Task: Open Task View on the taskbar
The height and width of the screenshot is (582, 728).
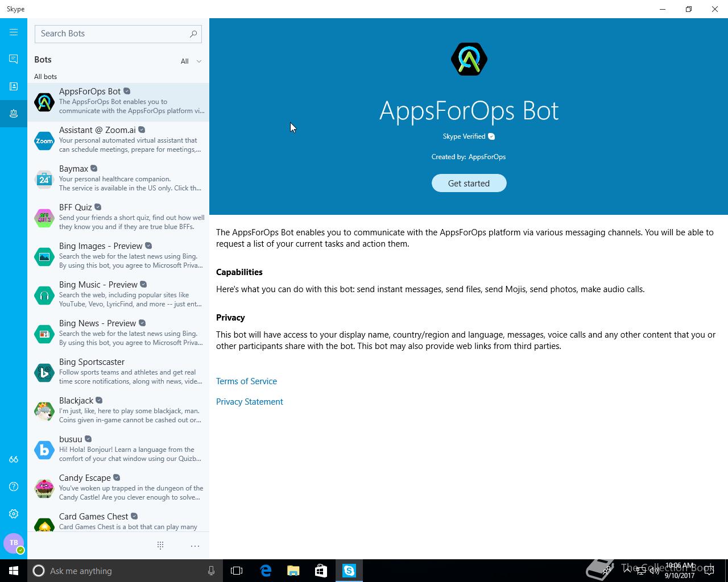Action: pyautogui.click(x=237, y=571)
